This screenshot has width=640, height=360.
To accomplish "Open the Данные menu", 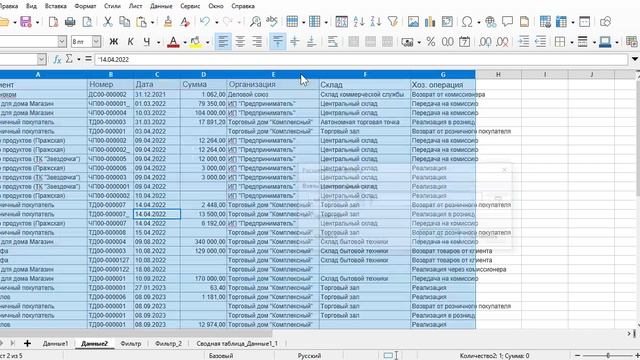I will click(x=162, y=6).
